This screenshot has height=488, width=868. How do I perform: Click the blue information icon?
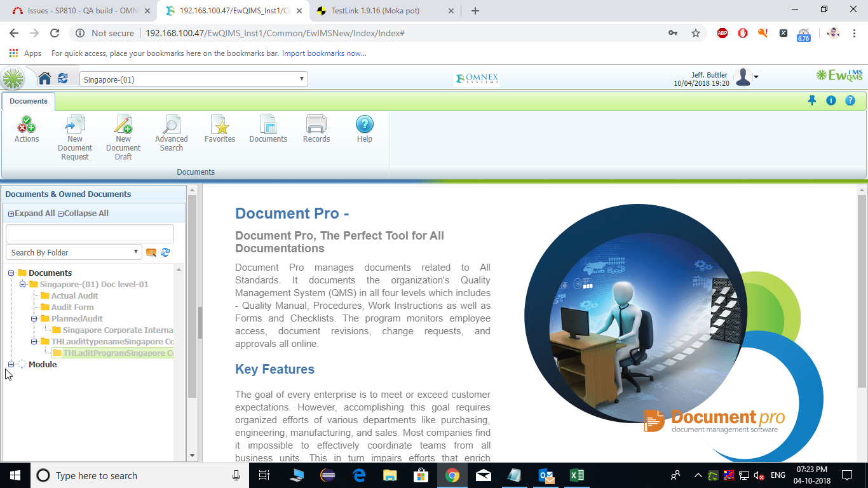(x=831, y=100)
